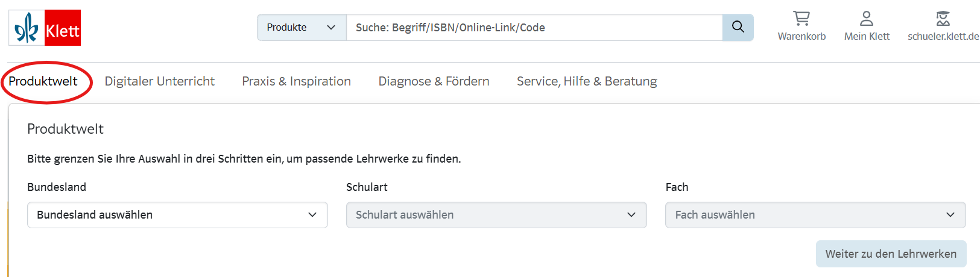Follow the schueler.klett.de link text

(943, 36)
